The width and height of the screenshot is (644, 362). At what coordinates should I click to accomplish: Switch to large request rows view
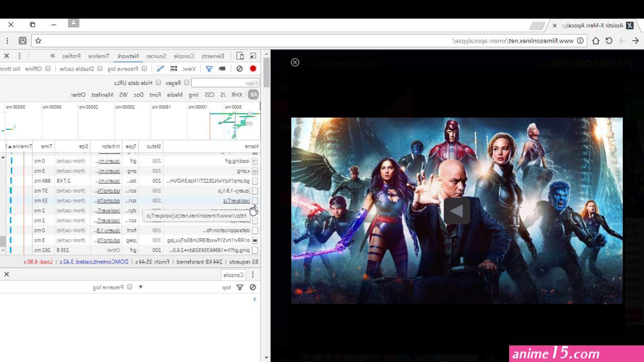174,69
